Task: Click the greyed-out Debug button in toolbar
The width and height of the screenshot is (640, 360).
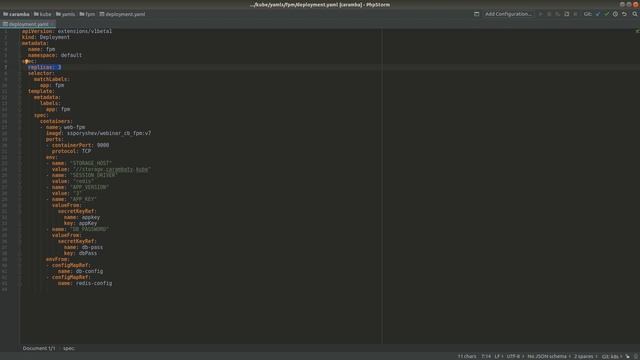Action: click(x=549, y=14)
